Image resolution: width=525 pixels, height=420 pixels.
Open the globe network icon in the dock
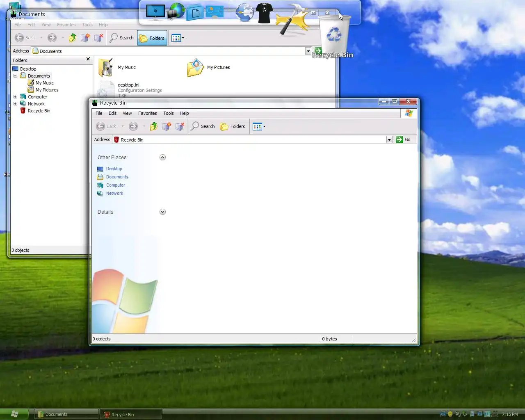[176, 11]
